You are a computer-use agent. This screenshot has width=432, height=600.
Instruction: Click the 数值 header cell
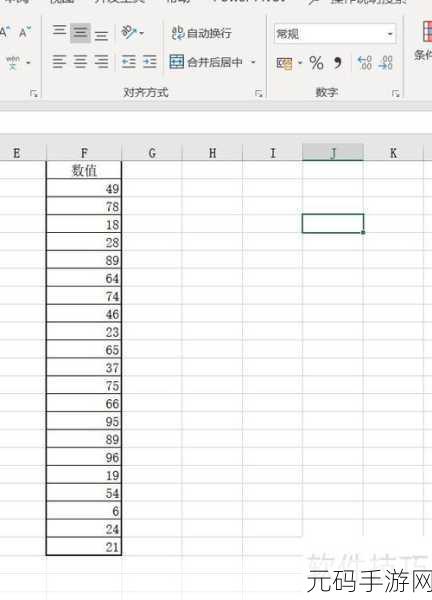[x=84, y=170]
